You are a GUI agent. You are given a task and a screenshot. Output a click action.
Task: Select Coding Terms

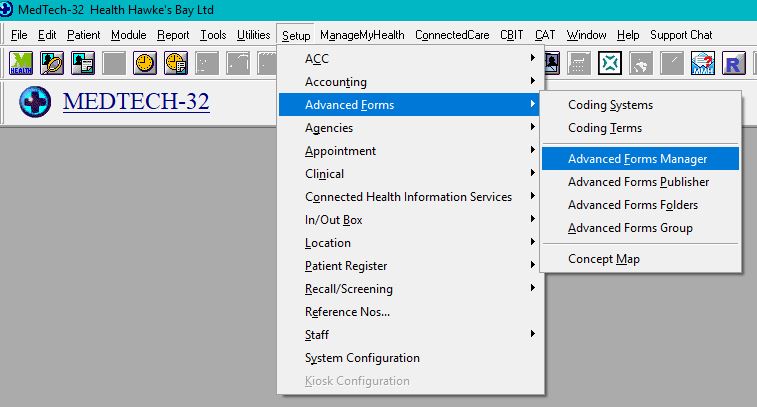pos(640,128)
